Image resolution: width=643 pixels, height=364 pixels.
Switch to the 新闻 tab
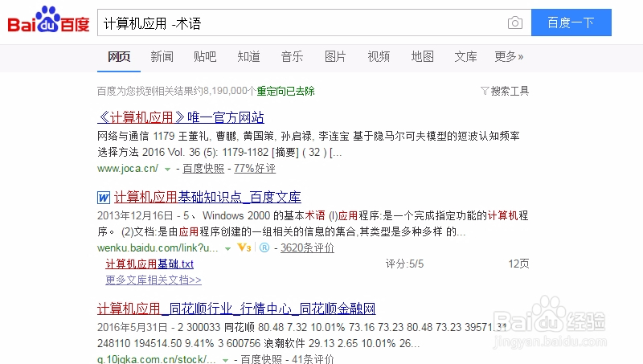click(162, 56)
